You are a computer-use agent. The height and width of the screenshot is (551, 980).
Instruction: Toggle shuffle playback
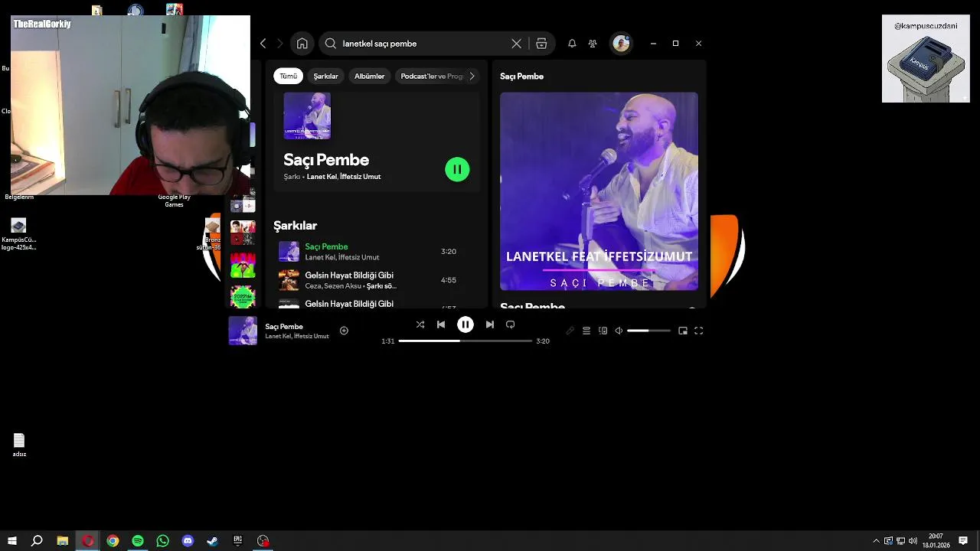pos(420,324)
